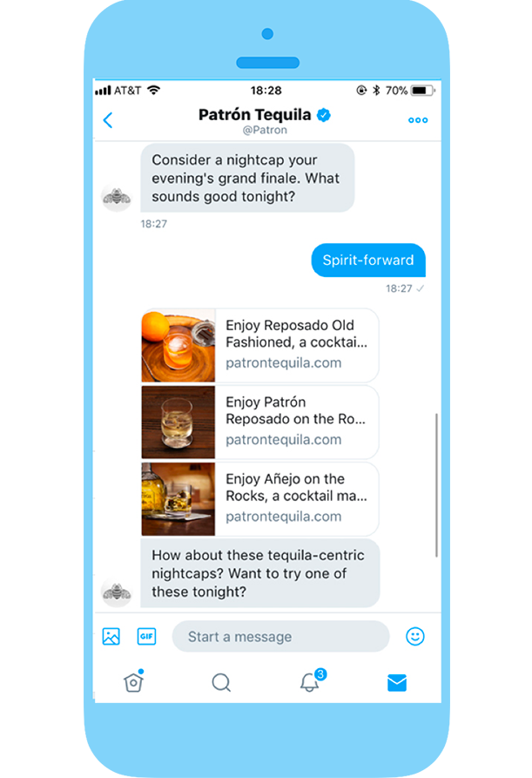Open Enjoy Añejo on the Rocks card
The height and width of the screenshot is (778, 532).
tap(260, 499)
